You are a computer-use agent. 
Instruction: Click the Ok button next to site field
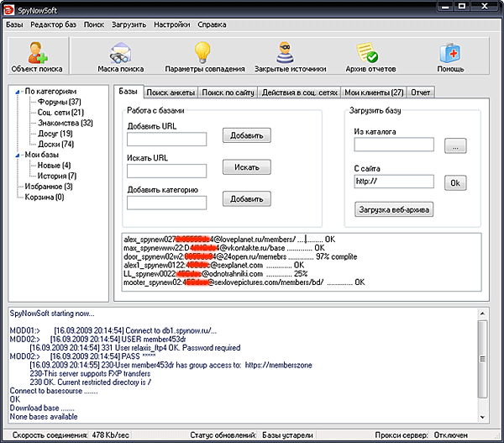(454, 182)
